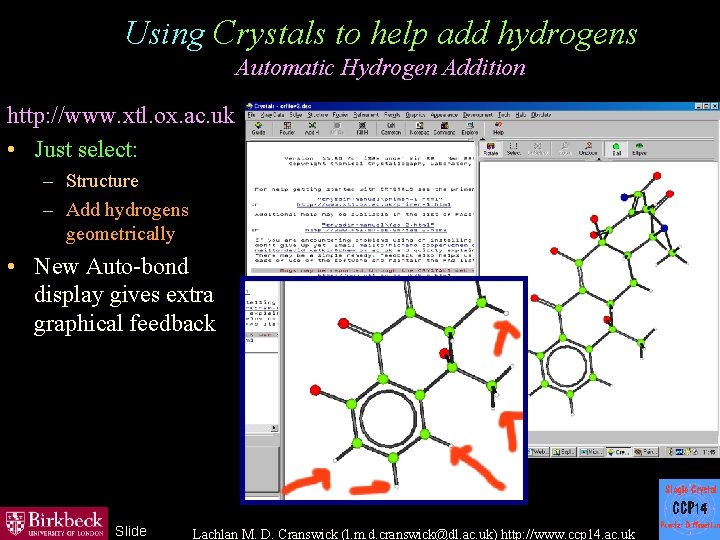
Task: Choose the Select tool in model toolbar
Action: tap(513, 149)
